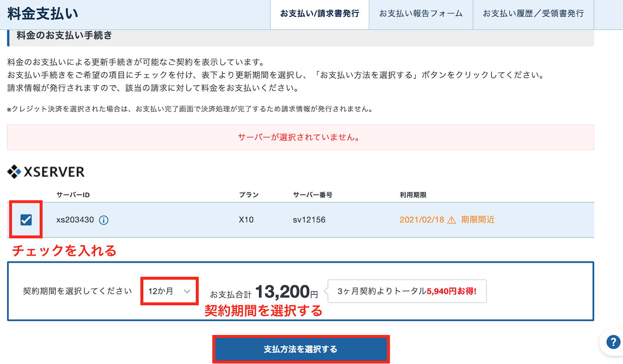Open the help question mark bubble

click(613, 342)
